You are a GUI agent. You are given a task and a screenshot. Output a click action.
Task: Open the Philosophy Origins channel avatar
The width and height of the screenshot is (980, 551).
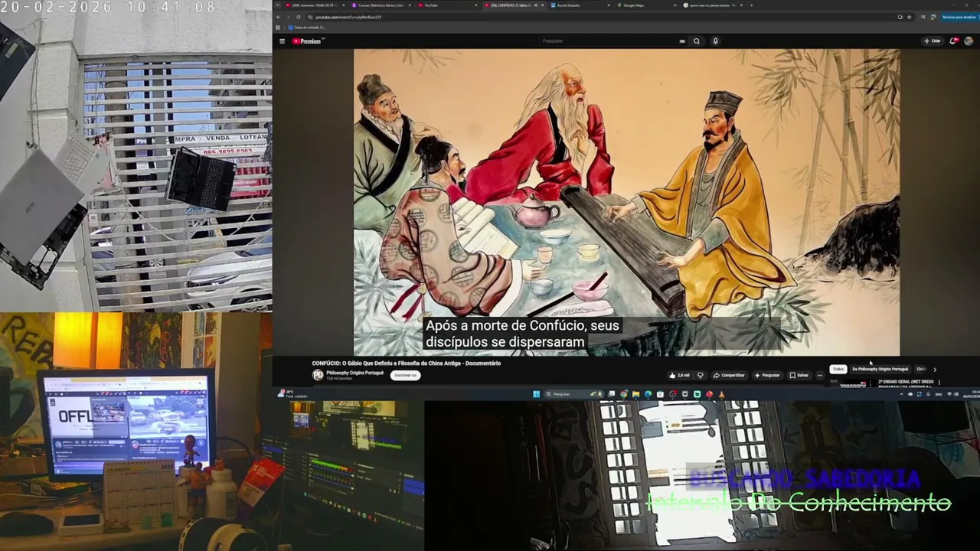point(318,375)
